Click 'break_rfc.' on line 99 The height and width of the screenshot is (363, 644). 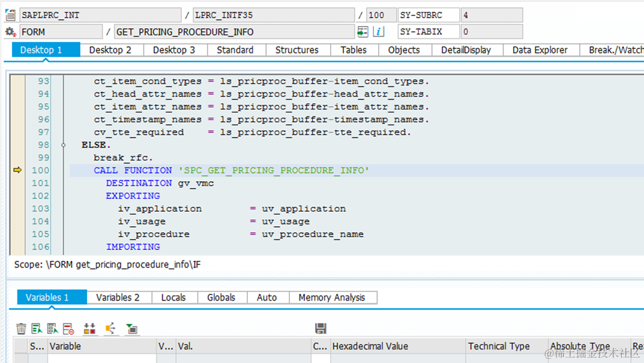click(x=123, y=158)
